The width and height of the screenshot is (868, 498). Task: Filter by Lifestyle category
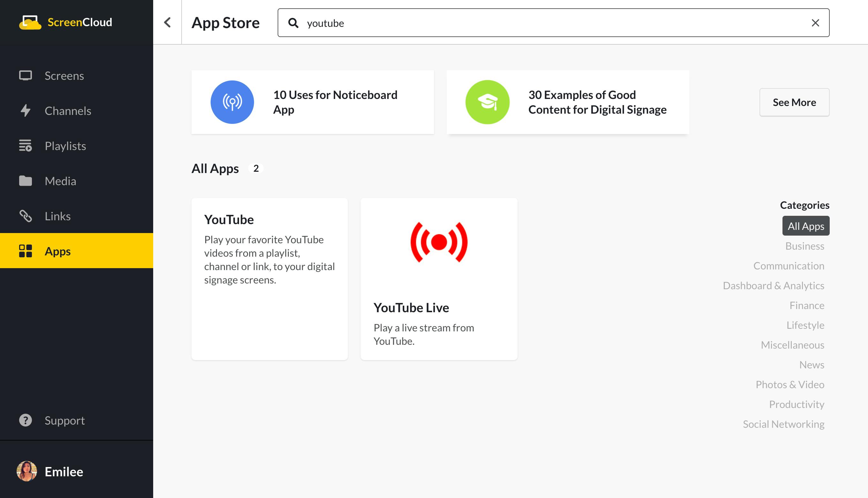click(x=805, y=325)
